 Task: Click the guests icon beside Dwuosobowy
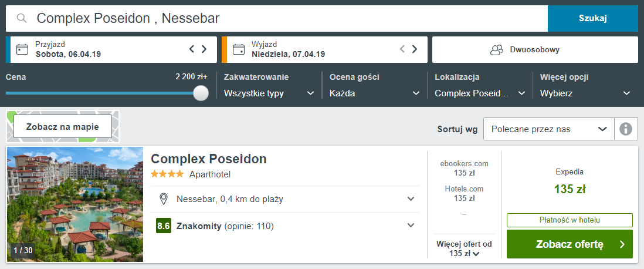497,50
